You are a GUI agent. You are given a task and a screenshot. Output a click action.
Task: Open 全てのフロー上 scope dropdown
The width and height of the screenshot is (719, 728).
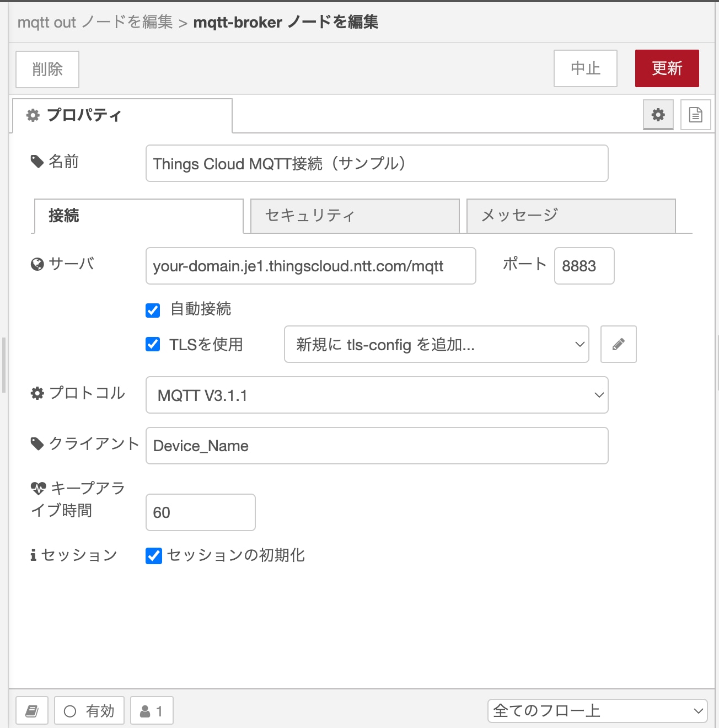pos(598,710)
